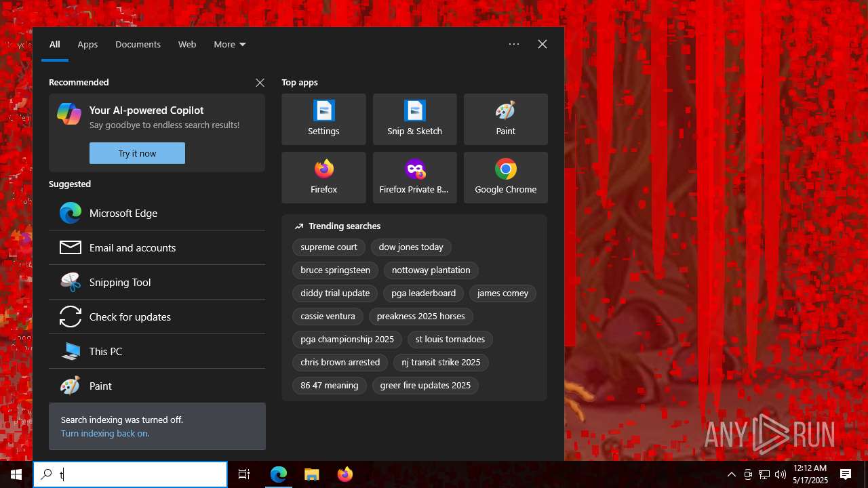Switch to the All tab
The width and height of the screenshot is (868, 488).
point(55,44)
